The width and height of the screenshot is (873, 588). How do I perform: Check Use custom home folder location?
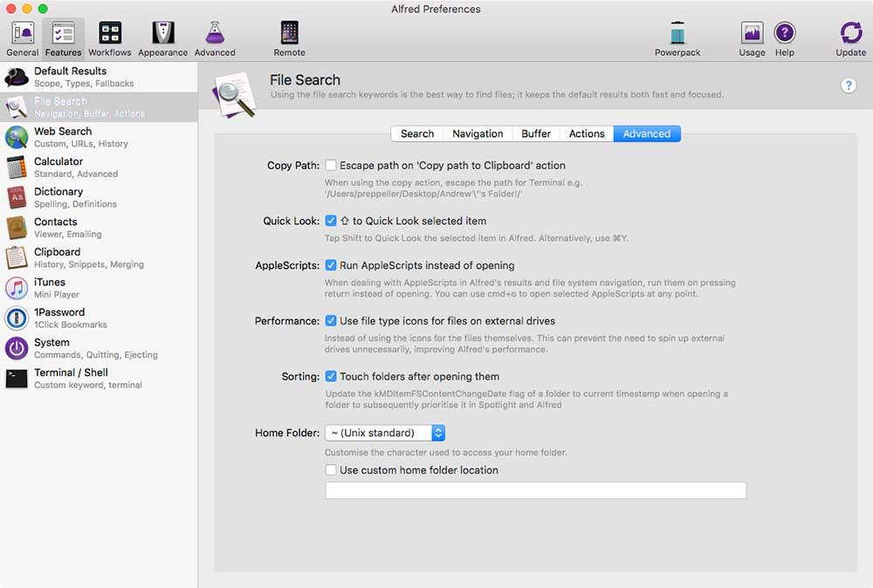pos(331,470)
